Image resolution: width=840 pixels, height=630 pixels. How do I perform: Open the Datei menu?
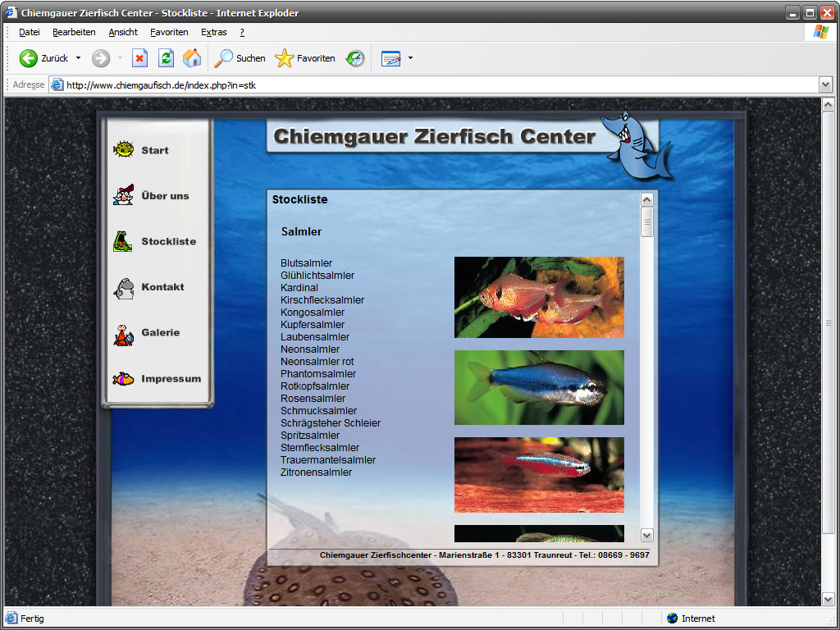[x=30, y=32]
